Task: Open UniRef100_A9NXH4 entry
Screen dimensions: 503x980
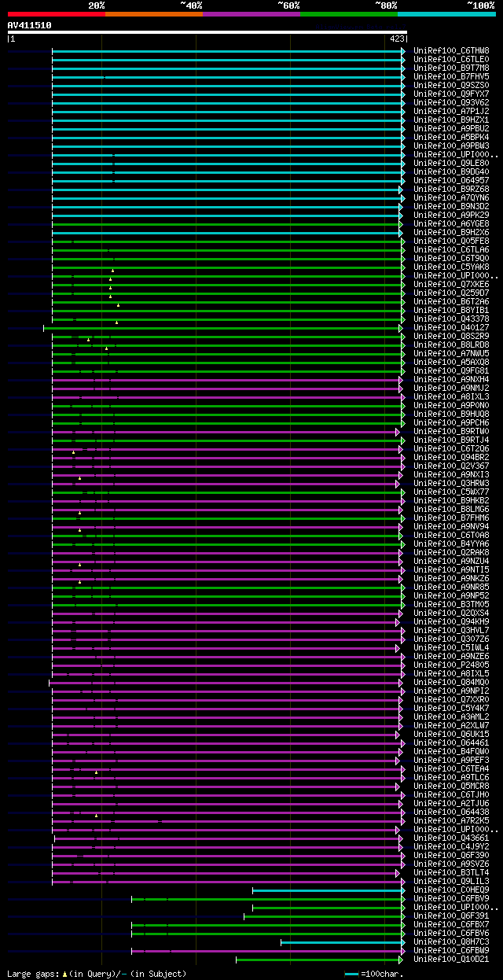Action: [451, 379]
